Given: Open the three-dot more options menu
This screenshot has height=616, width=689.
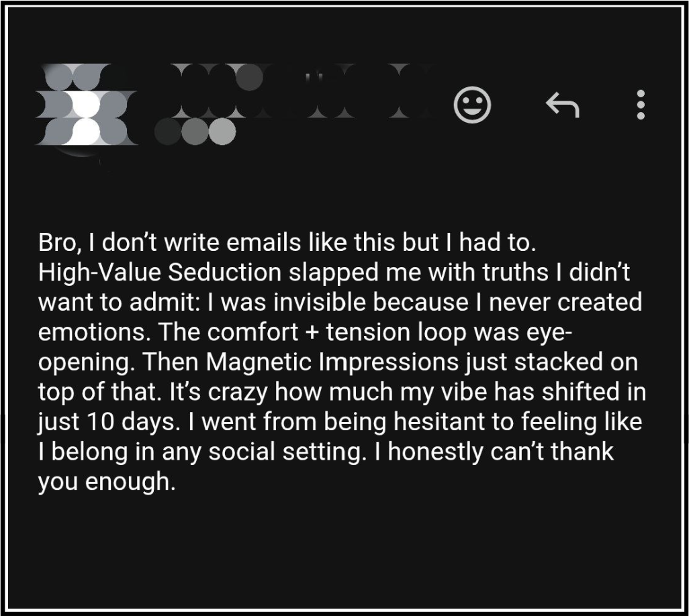Looking at the screenshot, I should [640, 105].
